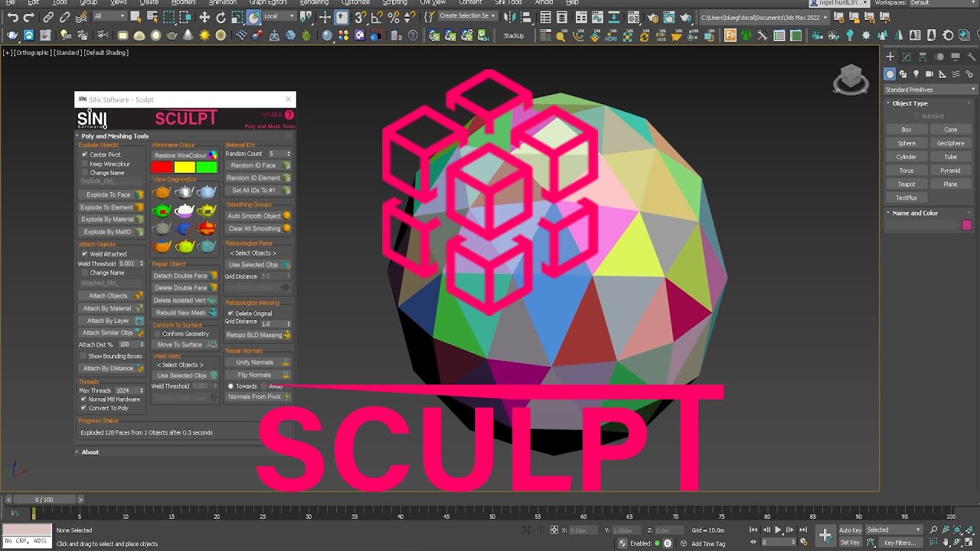This screenshot has height=551, width=980.
Task: Click the Redo arrow icon
Action: click(x=29, y=17)
